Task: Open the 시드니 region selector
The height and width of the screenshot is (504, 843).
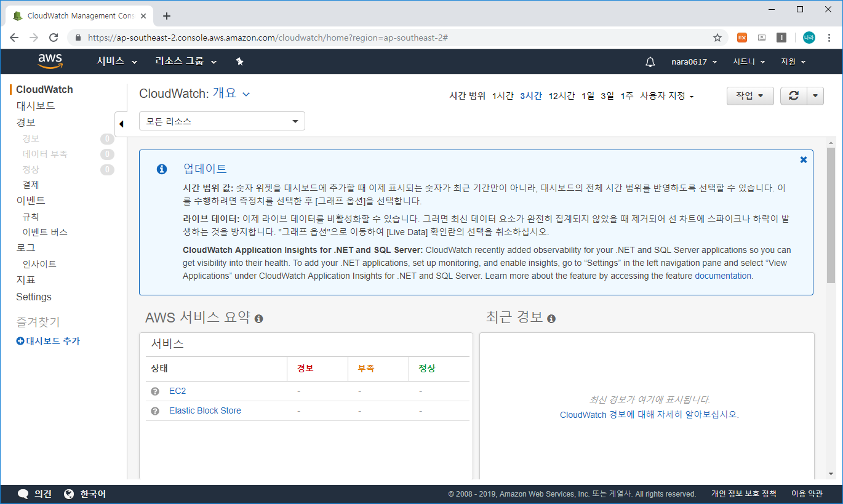Action: (x=749, y=62)
